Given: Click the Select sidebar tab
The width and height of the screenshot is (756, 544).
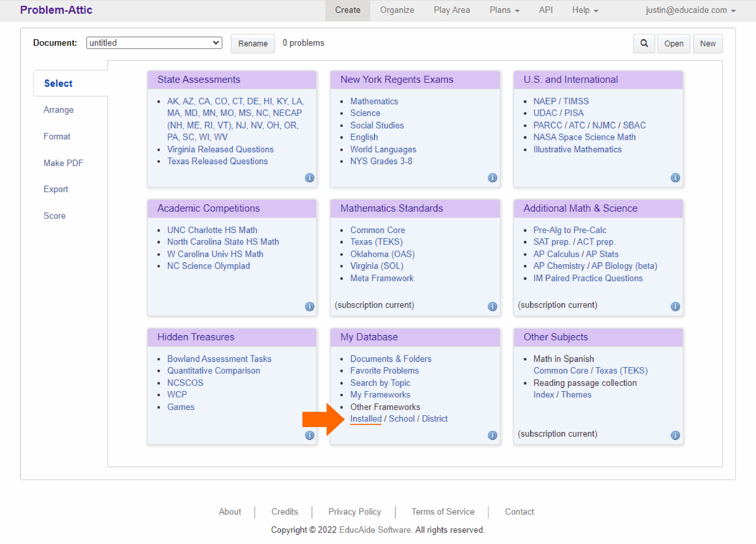Looking at the screenshot, I should [x=58, y=83].
